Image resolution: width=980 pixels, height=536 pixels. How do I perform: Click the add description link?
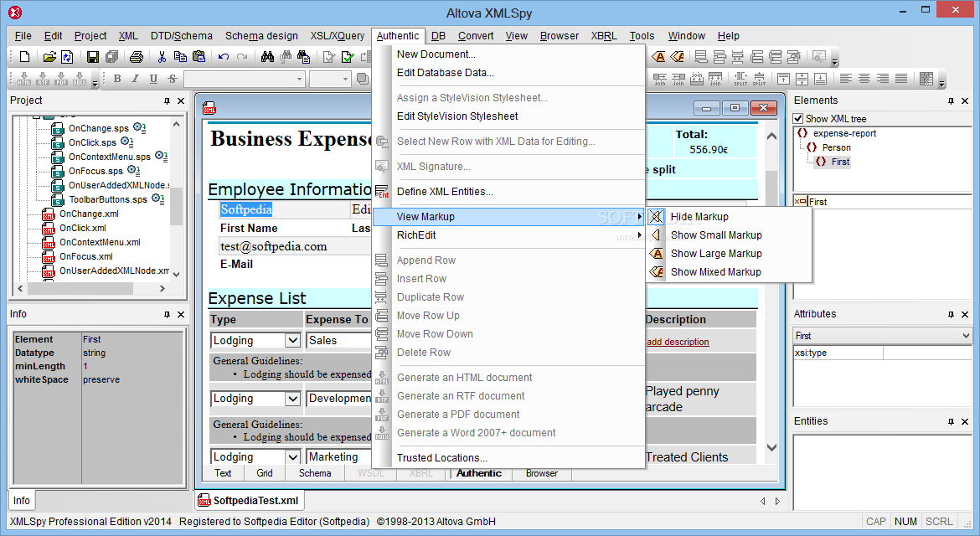678,342
